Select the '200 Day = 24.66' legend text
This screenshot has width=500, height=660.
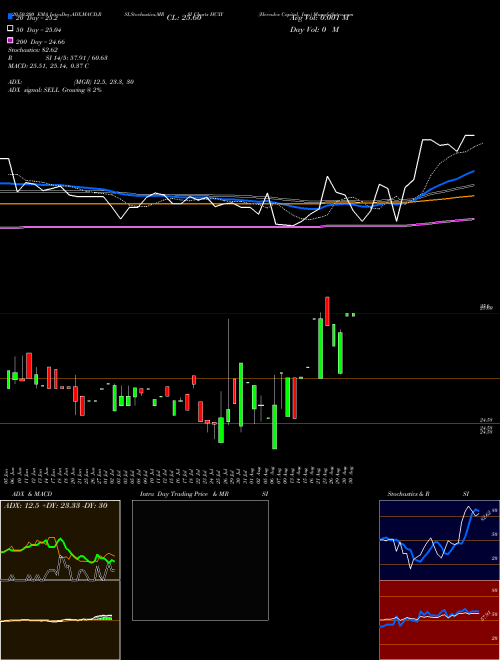point(40,42)
